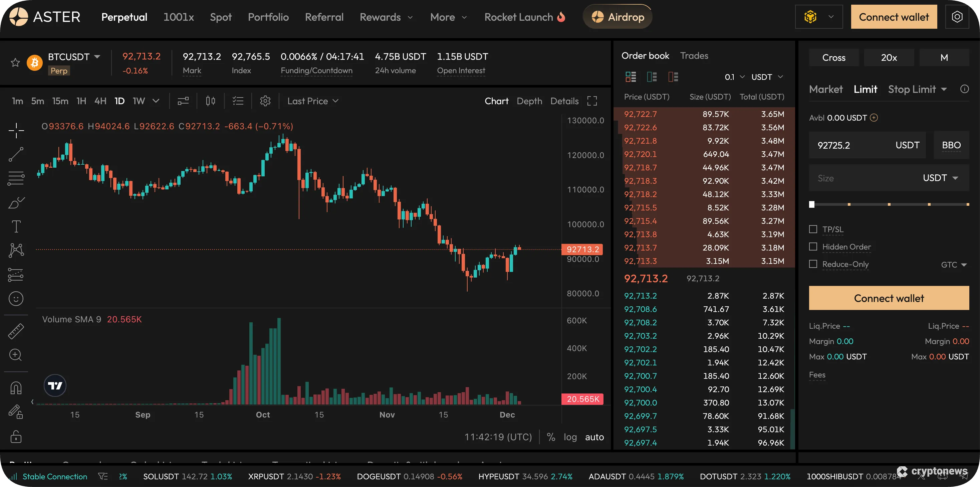980x487 pixels.
Task: Enable the TP/SL checkbox
Action: 813,229
